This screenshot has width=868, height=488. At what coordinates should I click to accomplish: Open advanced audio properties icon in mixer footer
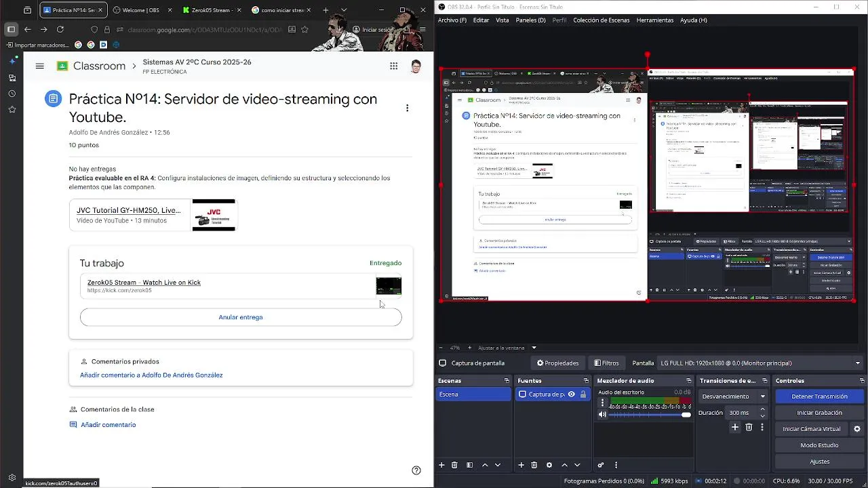tap(601, 465)
